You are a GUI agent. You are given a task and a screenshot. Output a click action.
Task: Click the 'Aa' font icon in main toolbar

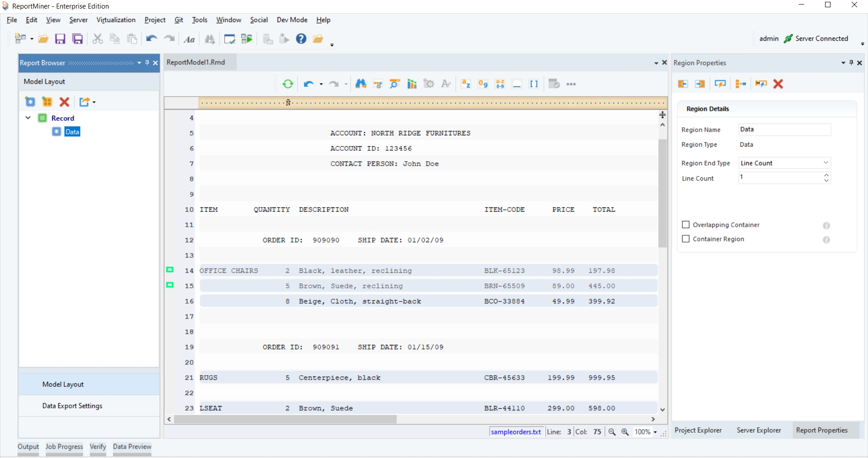click(x=189, y=40)
